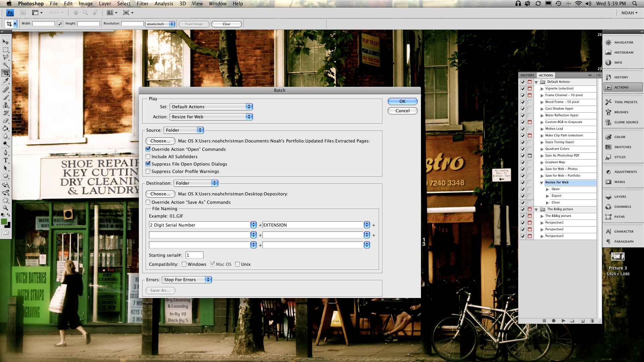Open the Histogram panel
Viewport: 644px width, 362px height.
tap(623, 53)
